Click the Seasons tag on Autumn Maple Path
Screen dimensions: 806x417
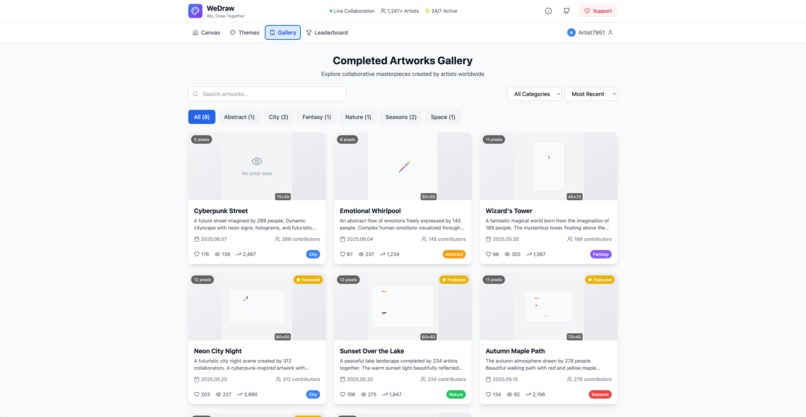pos(600,394)
